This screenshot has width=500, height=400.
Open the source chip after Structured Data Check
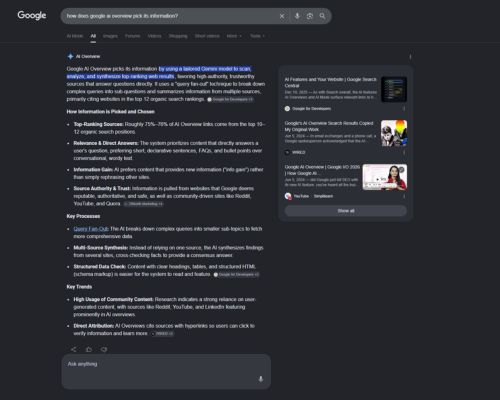[x=236, y=274]
